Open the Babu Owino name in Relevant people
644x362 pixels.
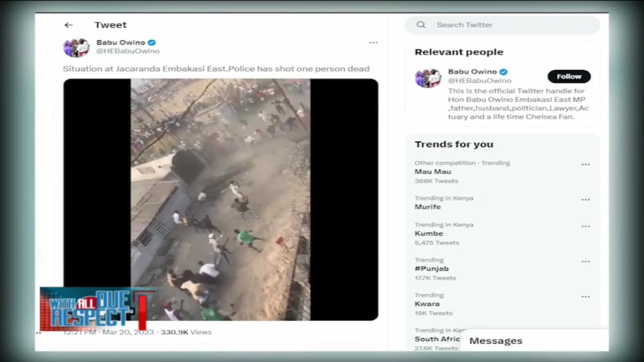(x=473, y=72)
